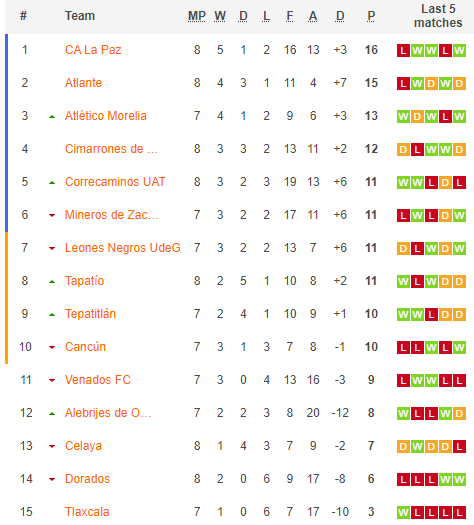Open the Leones Negros UdeG team page
Image resolution: width=474 pixels, height=525 pixels.
click(123, 248)
